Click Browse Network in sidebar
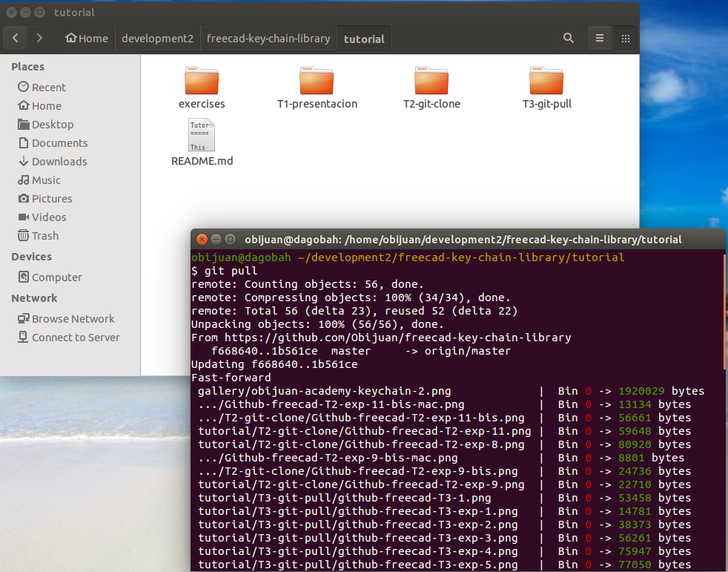Screen dimensions: 728x572 coord(73,319)
